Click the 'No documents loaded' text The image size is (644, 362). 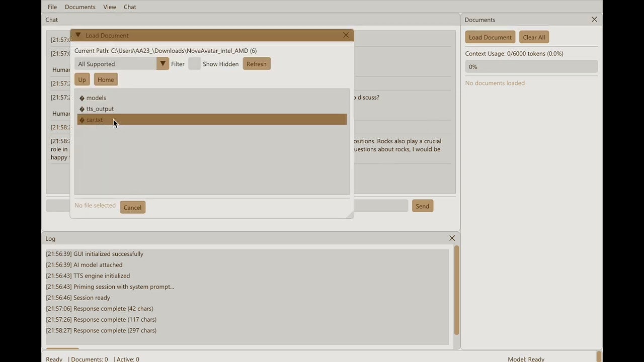(x=495, y=83)
